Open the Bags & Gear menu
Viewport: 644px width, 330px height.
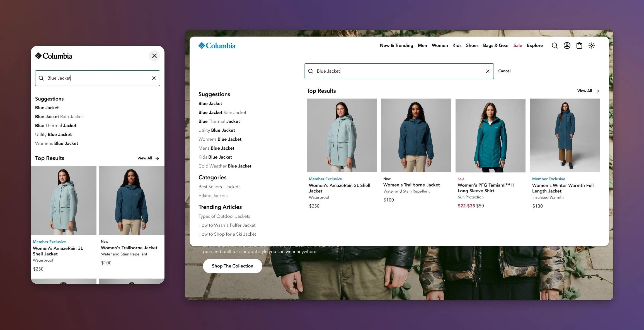[x=496, y=46]
